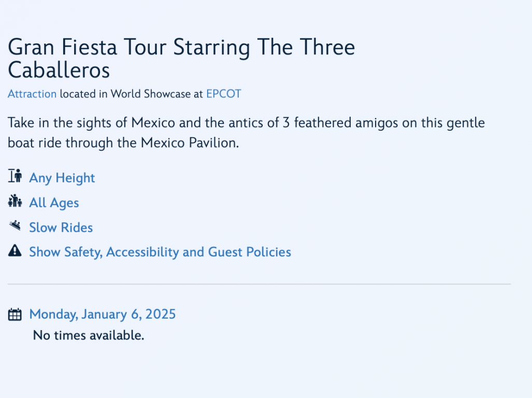
Task: Click the calendar icon beside the date
Action: point(15,314)
